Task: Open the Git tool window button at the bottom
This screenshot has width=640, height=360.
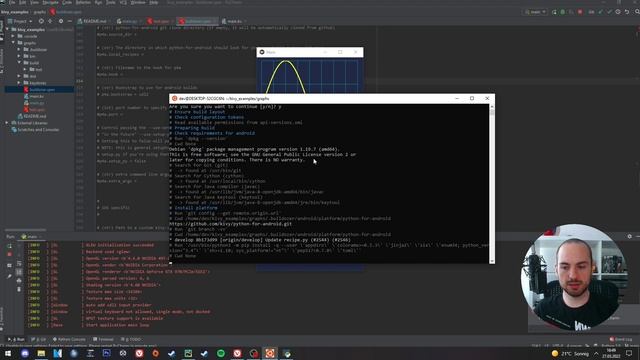Action: click(x=38, y=339)
